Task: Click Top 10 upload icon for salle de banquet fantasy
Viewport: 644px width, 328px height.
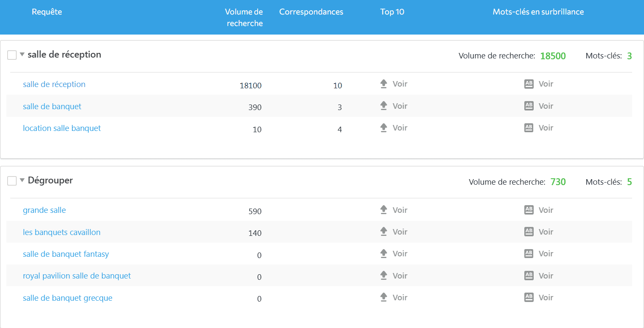Action: click(384, 254)
